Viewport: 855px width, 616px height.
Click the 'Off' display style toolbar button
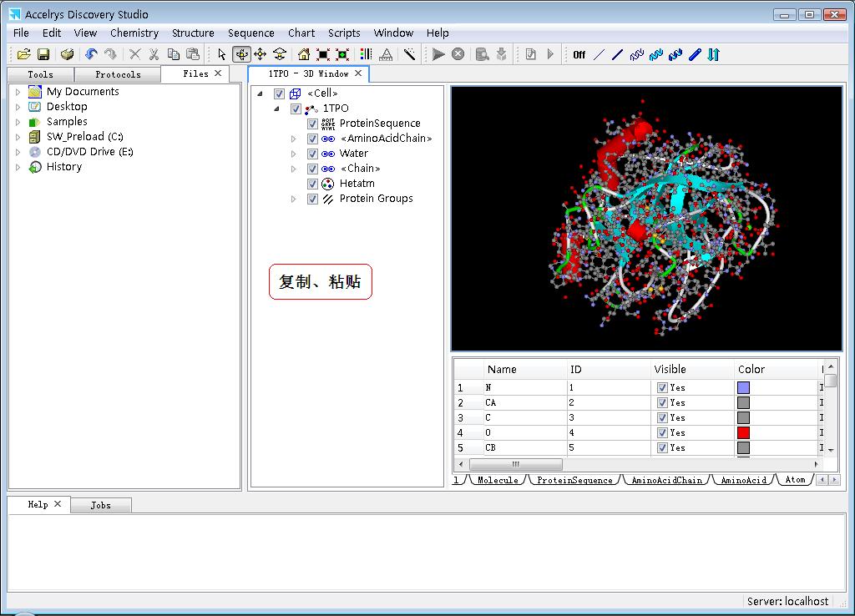tap(579, 55)
